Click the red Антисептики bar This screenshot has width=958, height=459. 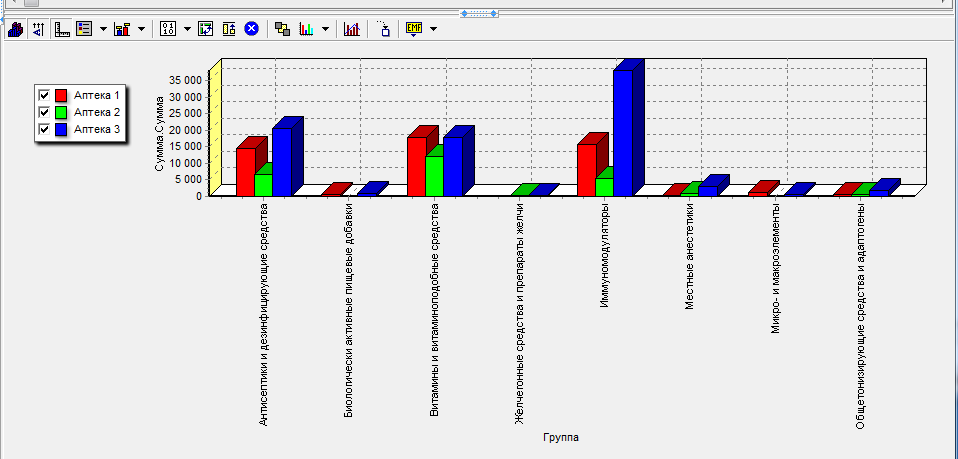click(x=246, y=172)
